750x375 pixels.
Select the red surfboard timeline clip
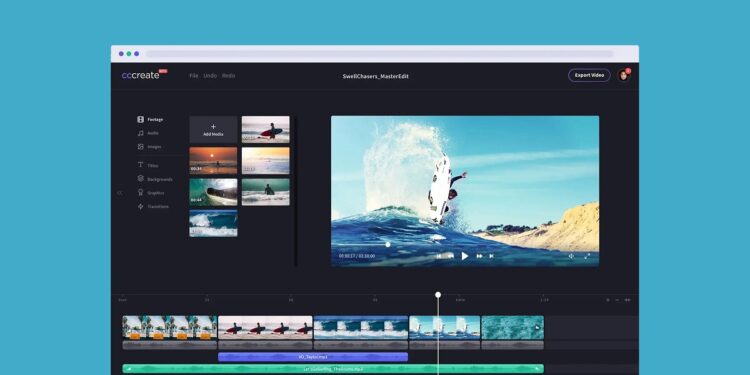[265, 328]
